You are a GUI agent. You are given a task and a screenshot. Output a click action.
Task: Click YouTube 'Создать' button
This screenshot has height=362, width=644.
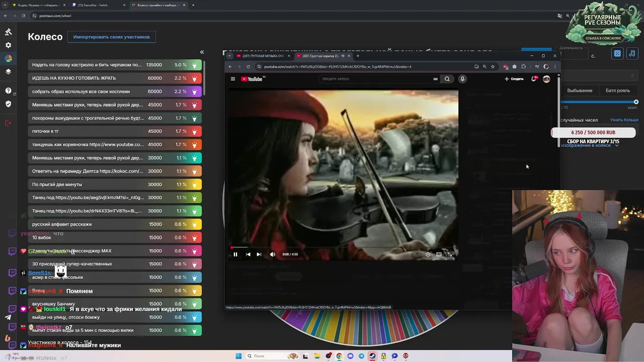[514, 79]
